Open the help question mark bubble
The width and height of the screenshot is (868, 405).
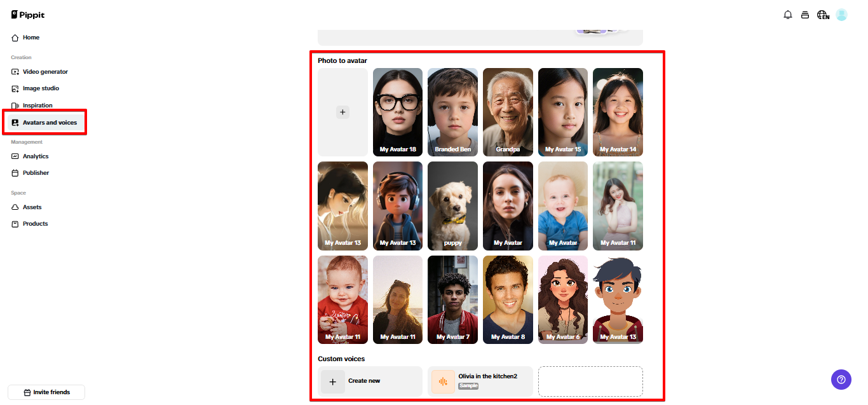coord(841,379)
